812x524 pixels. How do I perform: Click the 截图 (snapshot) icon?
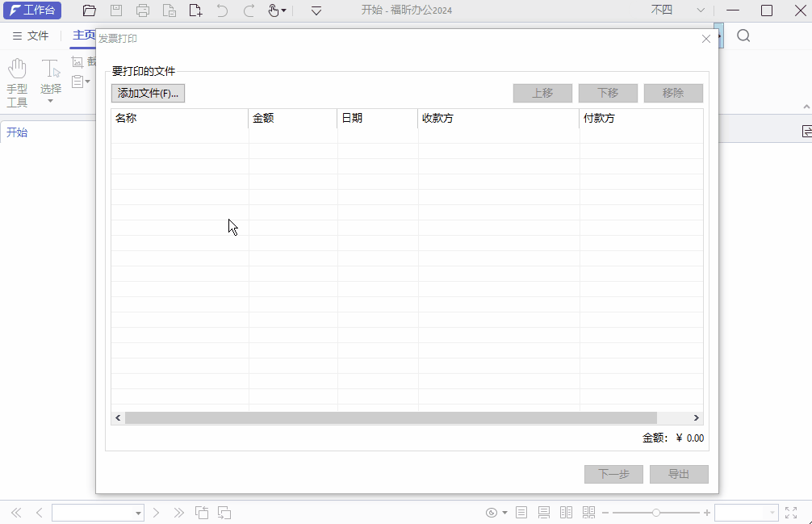77,61
